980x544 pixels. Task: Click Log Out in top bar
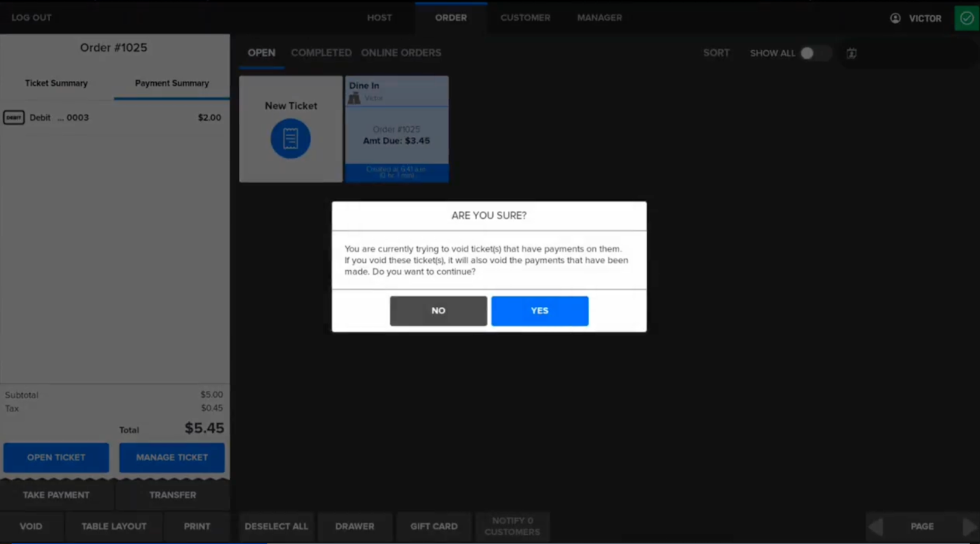(31, 18)
